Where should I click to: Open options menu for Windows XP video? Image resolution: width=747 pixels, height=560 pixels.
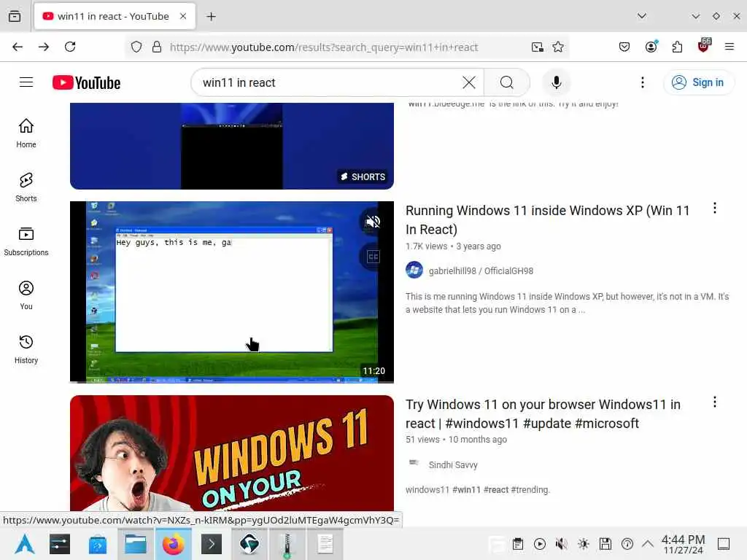(x=715, y=208)
